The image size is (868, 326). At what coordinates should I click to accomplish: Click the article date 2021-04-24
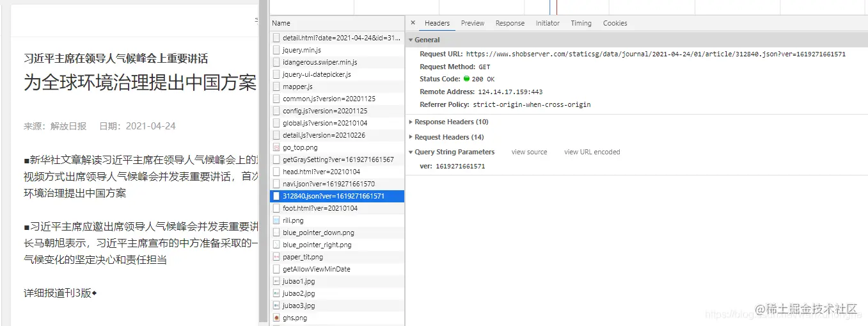150,126
